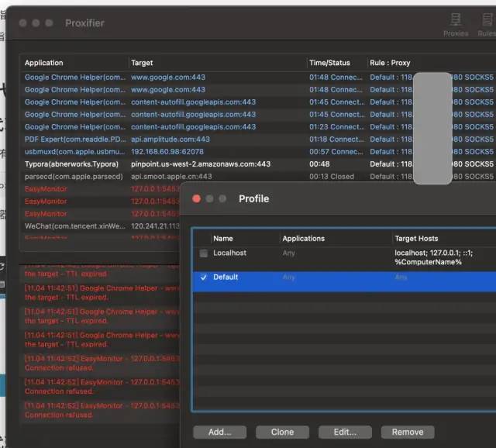Click the Add... button

point(220,432)
